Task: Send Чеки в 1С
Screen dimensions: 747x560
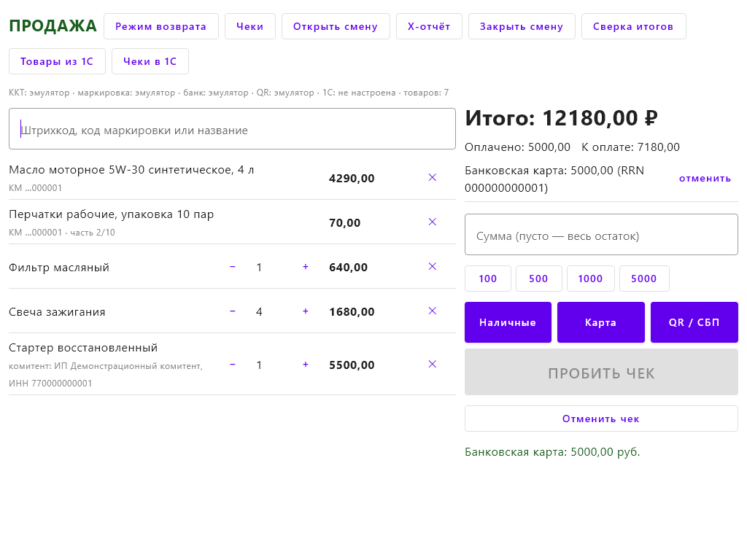Action: [x=150, y=61]
